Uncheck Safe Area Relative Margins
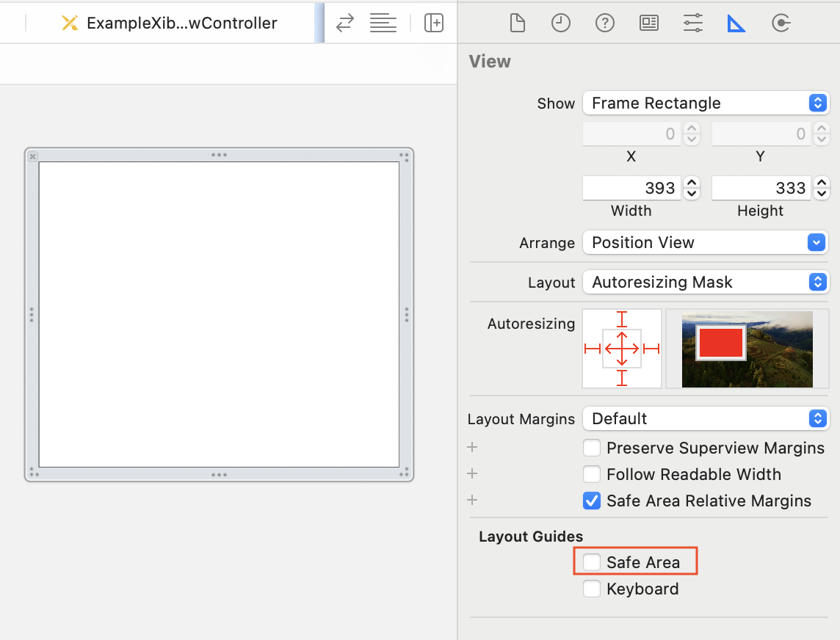 tap(592, 501)
